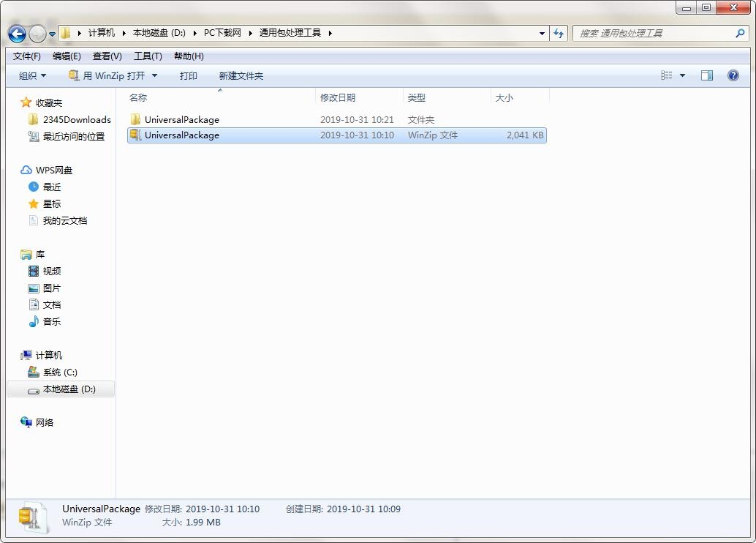This screenshot has height=543, width=756.
Task: Expand the arrow after 计算机 breadcrumb
Action: (x=124, y=33)
